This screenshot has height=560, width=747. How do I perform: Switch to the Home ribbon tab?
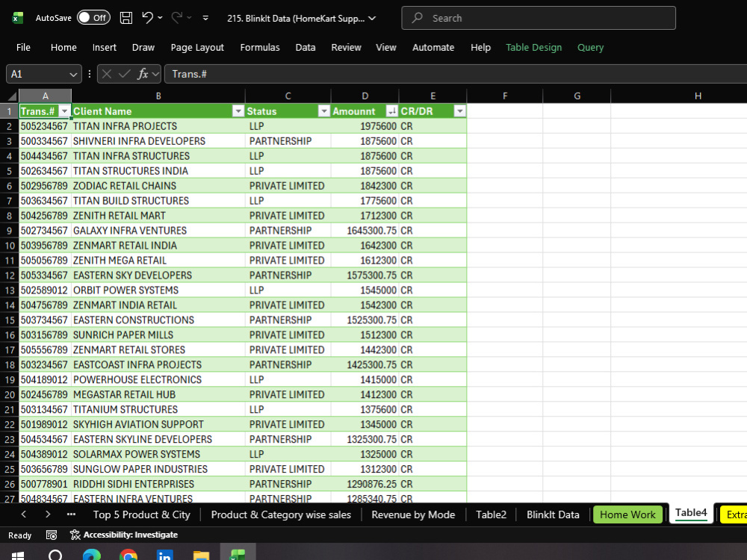(x=63, y=48)
